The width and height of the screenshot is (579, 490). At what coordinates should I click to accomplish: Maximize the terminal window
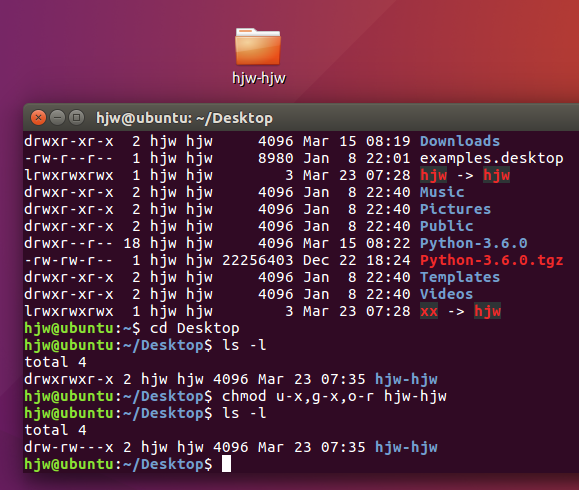pyautogui.click(x=76, y=118)
